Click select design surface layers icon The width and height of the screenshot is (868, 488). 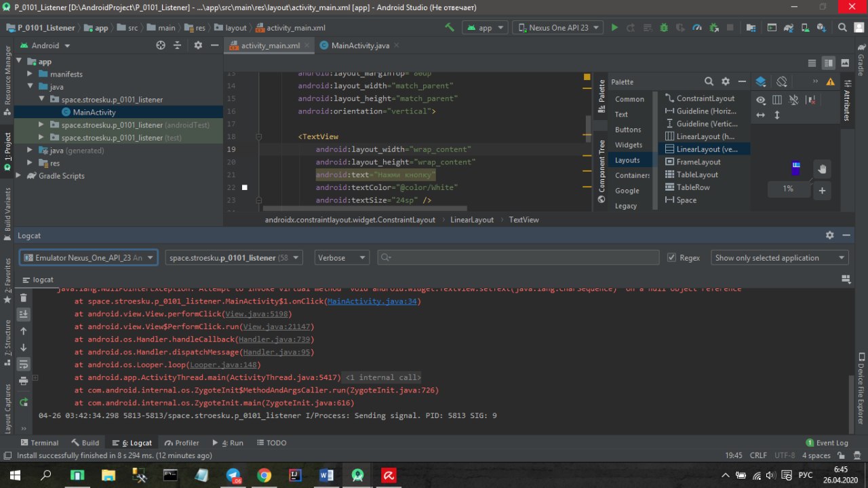[760, 81]
